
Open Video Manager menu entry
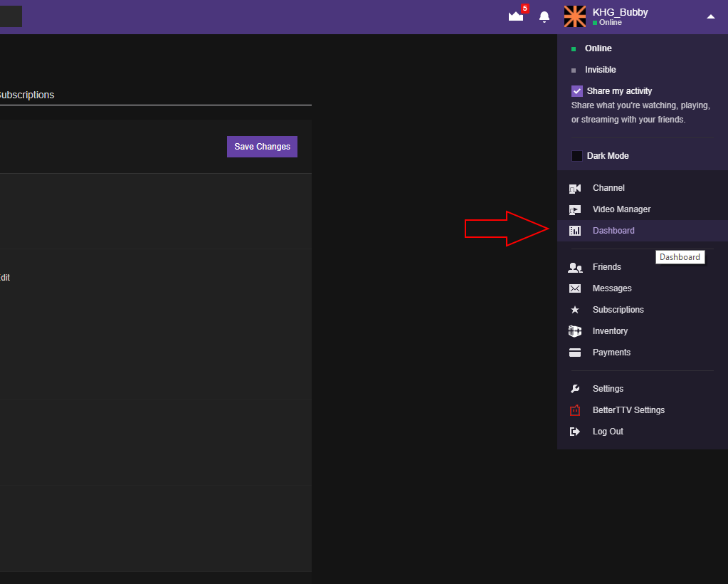[643, 209]
